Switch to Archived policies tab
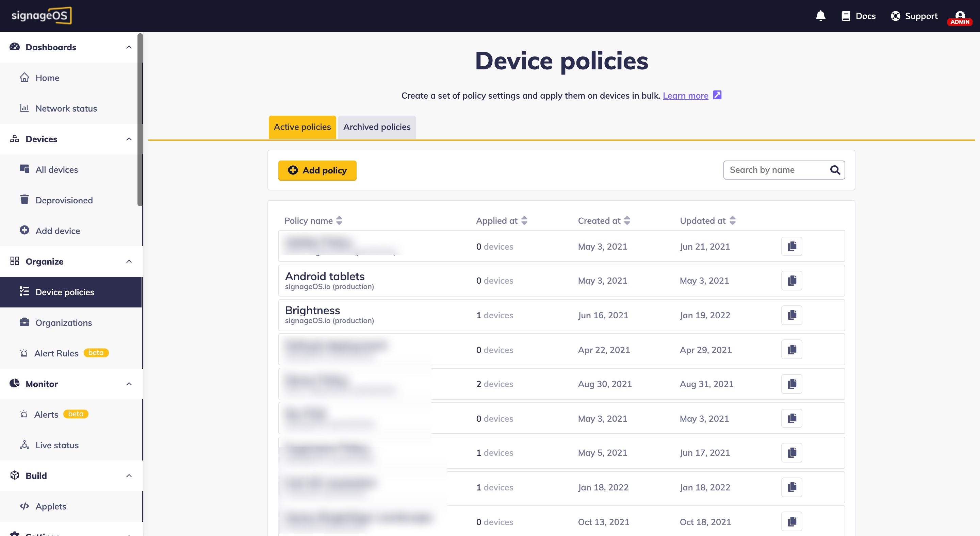Screen dimensions: 980x536 coord(377,127)
